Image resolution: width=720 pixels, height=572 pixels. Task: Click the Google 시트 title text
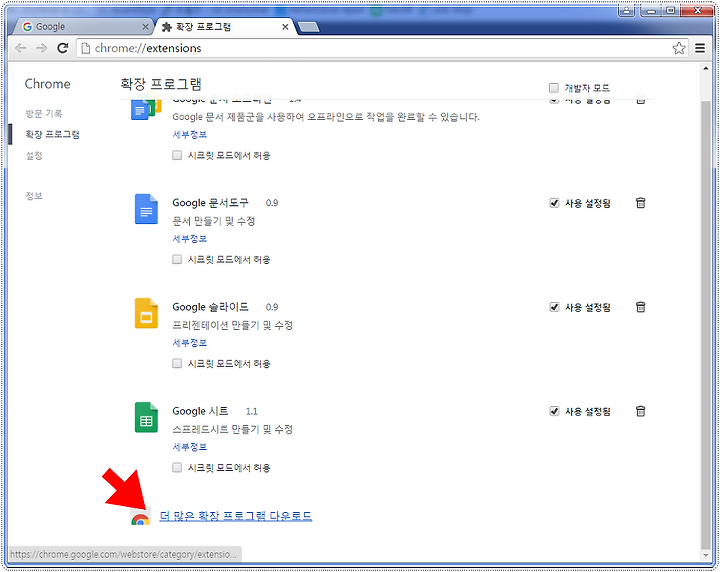click(200, 411)
